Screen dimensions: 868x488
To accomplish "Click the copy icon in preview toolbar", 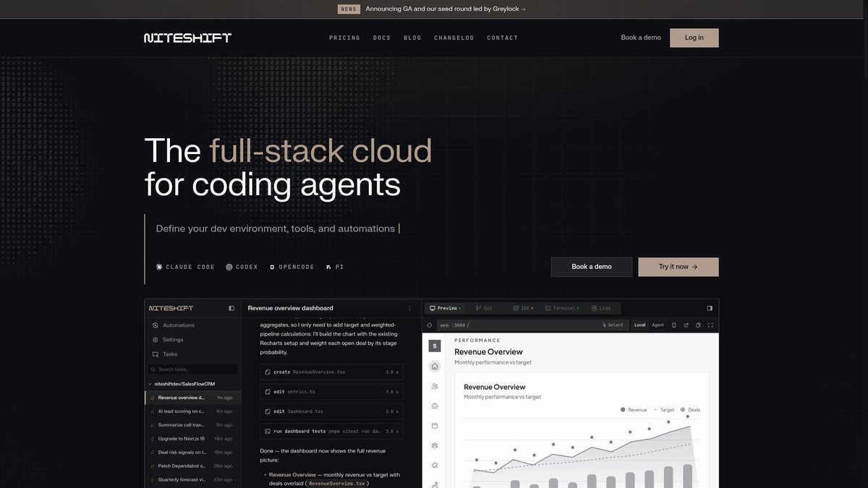I will pyautogui.click(x=698, y=325).
